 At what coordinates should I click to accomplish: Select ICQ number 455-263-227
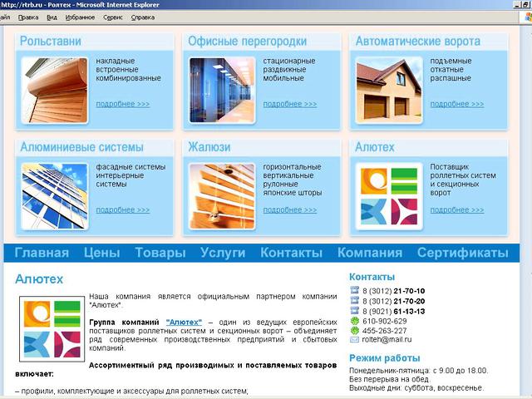[384, 331]
